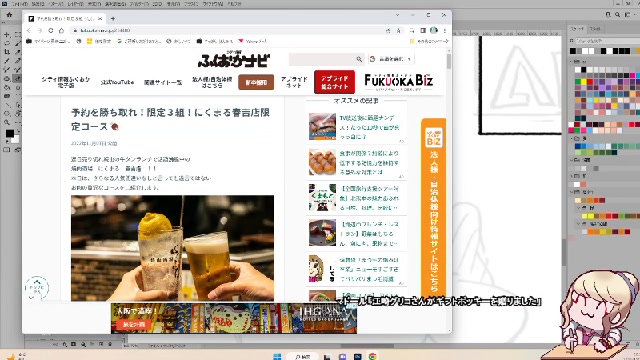Open Photoshop File menu

tap(20, 4)
